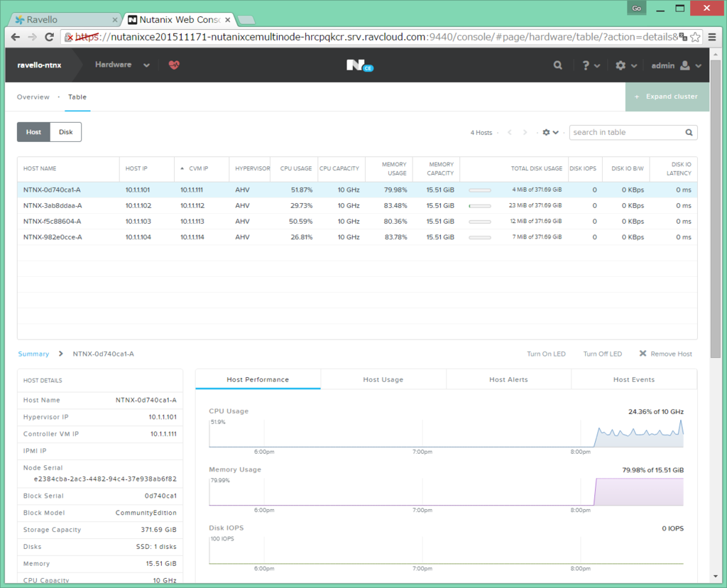Sort by CPU Usage column header
The height and width of the screenshot is (588, 727).
coord(295,168)
